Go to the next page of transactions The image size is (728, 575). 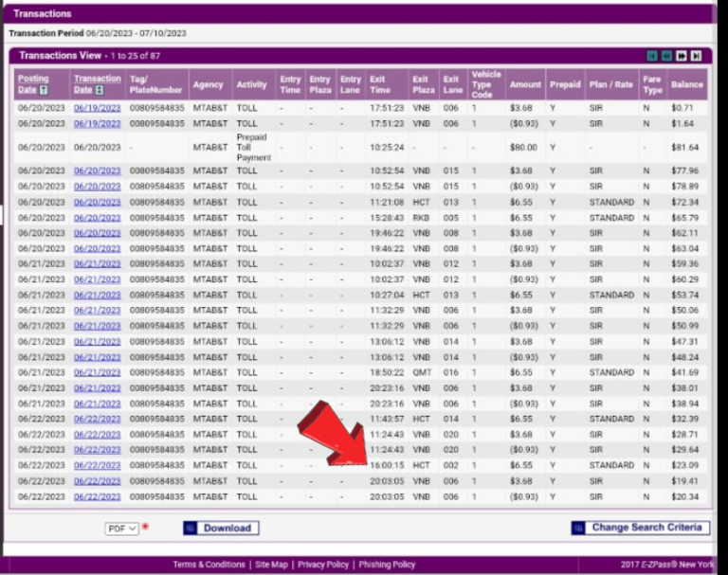pos(682,56)
